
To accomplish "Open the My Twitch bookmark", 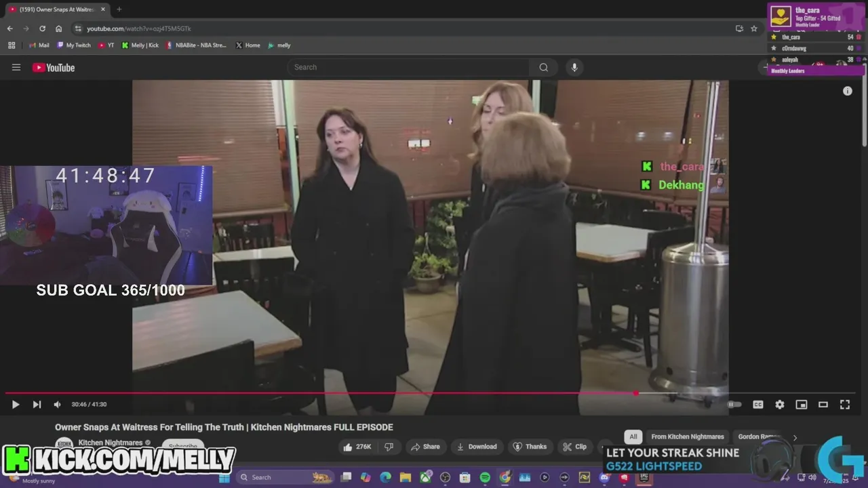I will tap(74, 45).
